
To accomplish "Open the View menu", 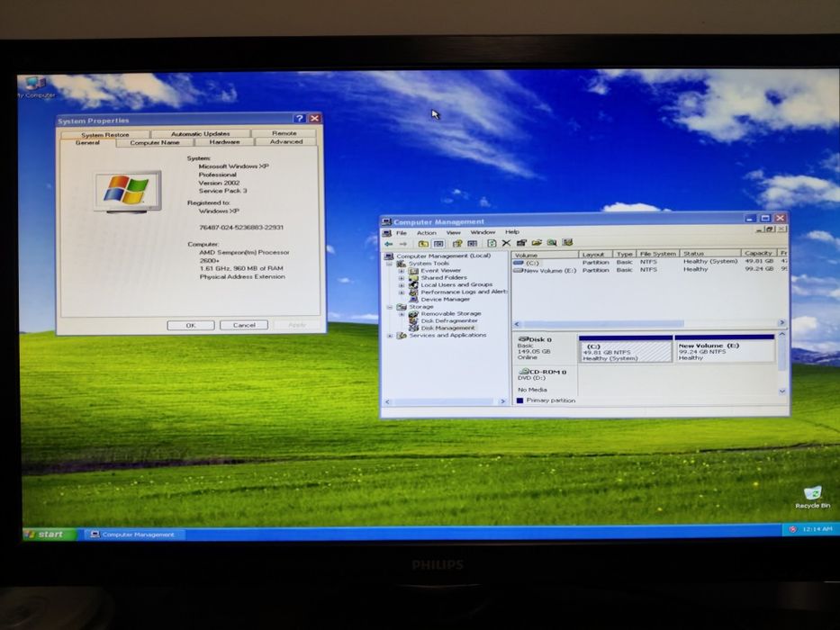I will [453, 232].
